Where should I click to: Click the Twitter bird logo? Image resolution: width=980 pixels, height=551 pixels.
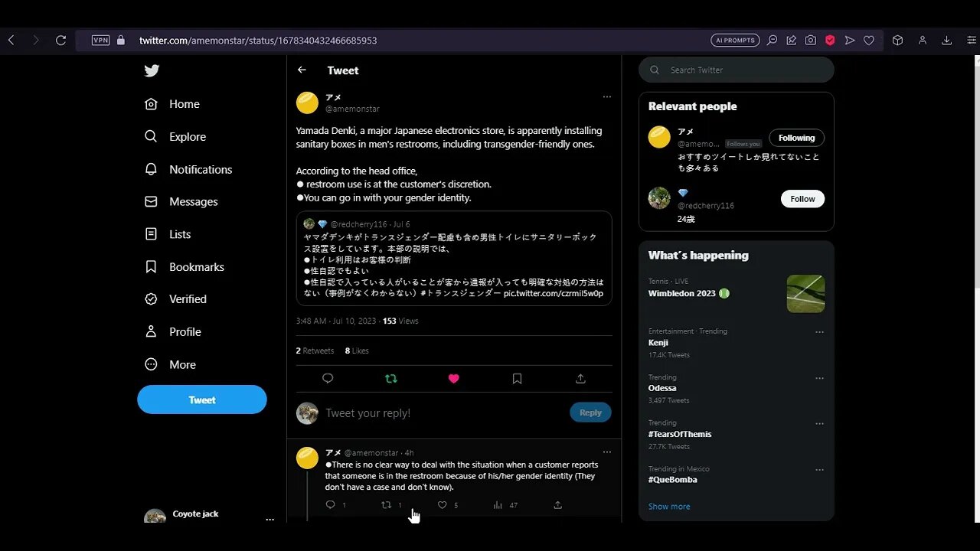point(152,70)
